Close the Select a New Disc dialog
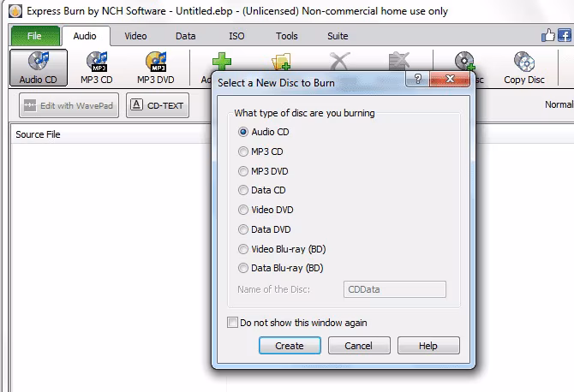Screen dimensions: 574x392 (450, 79)
